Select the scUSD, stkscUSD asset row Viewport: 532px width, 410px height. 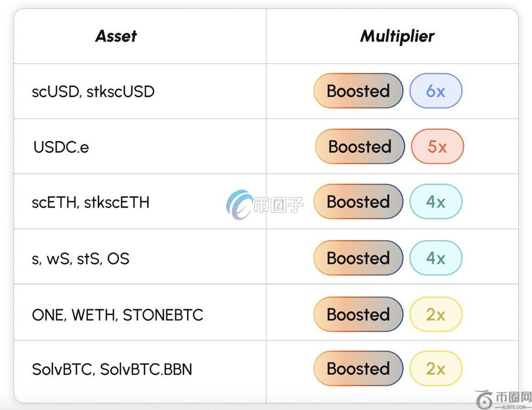click(93, 92)
